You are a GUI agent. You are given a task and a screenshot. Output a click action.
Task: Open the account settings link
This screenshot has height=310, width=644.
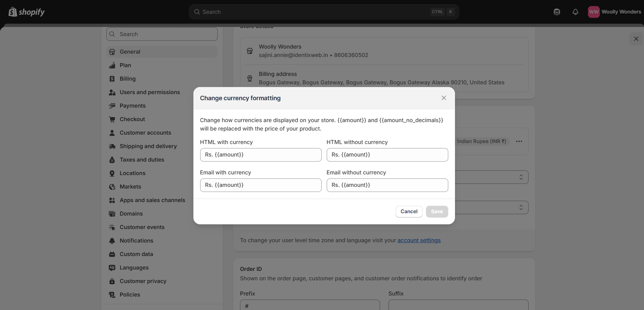pos(419,240)
